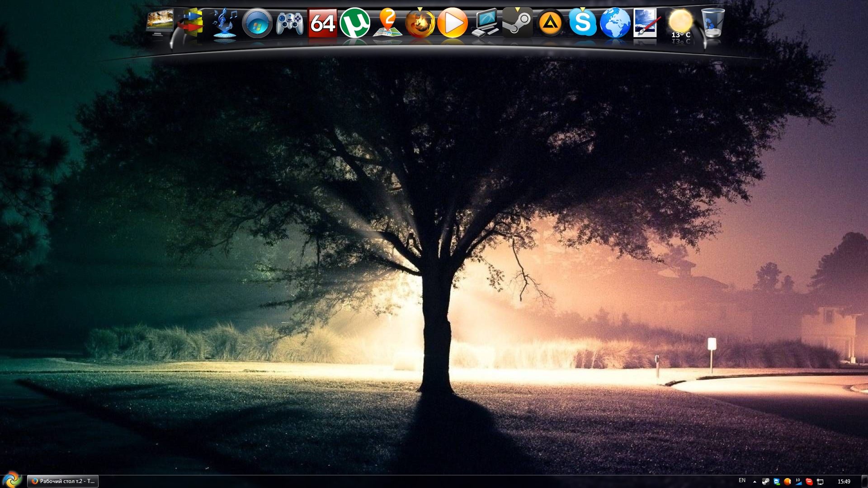The image size is (868, 488).
Task: Open the game controller dock icon
Action: click(290, 23)
